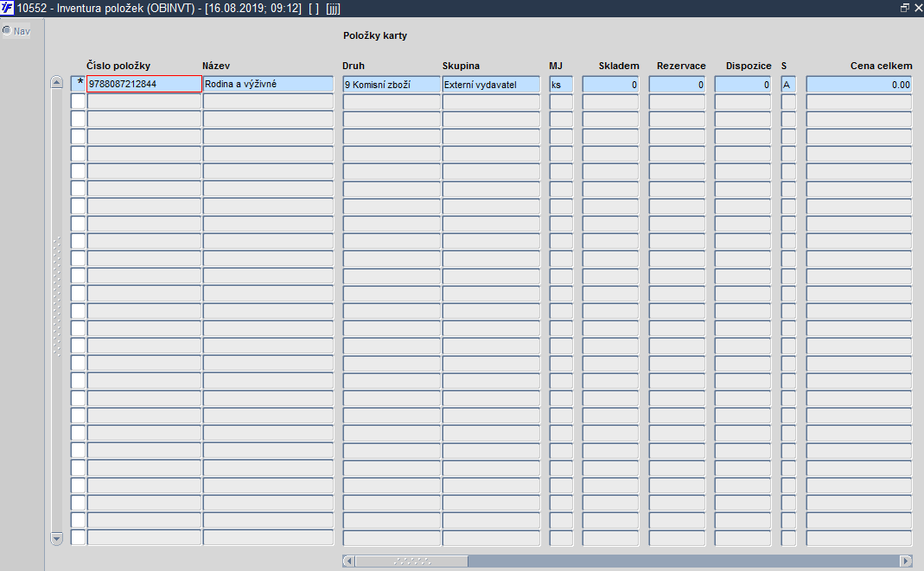Click the vertical scrollbar grip handle
Viewport: 924px width, 571px height.
click(x=56, y=296)
